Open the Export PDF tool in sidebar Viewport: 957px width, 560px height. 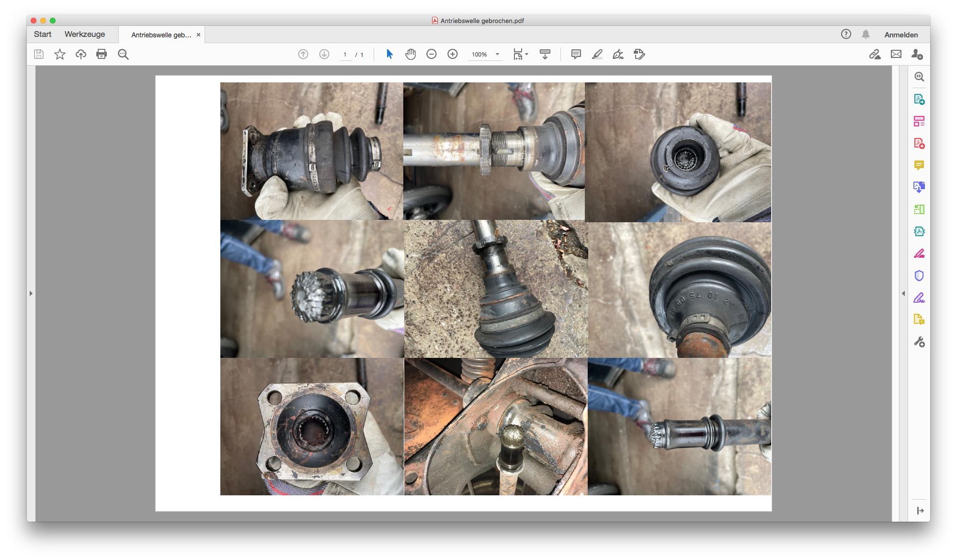[919, 99]
